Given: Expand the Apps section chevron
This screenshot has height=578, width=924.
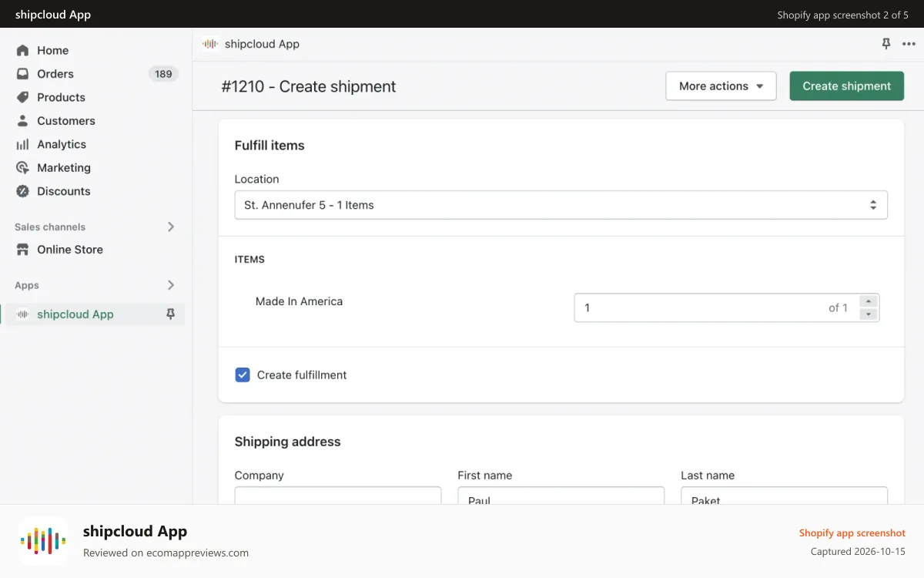Looking at the screenshot, I should click(171, 285).
